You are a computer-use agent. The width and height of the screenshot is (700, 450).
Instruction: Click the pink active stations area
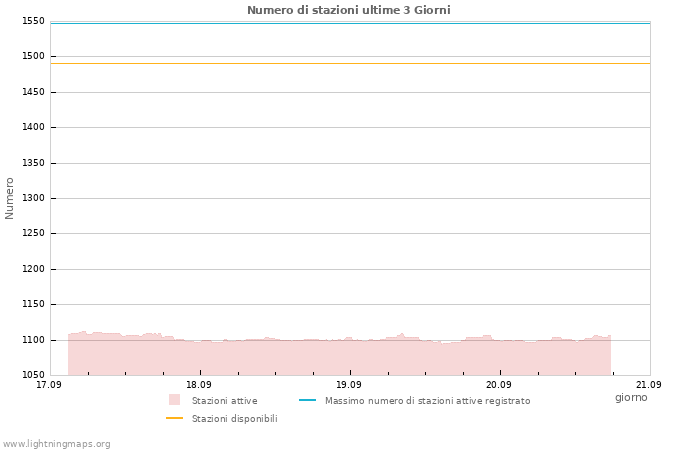tap(339, 357)
